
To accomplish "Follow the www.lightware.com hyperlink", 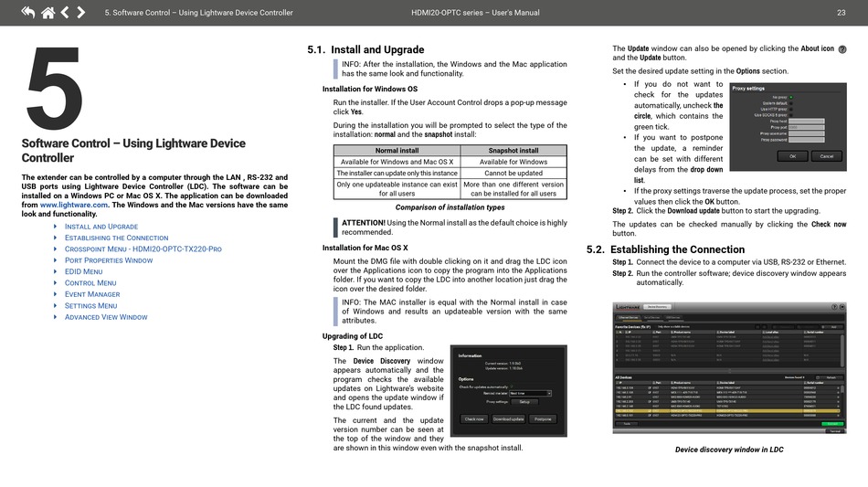I will coord(74,205).
